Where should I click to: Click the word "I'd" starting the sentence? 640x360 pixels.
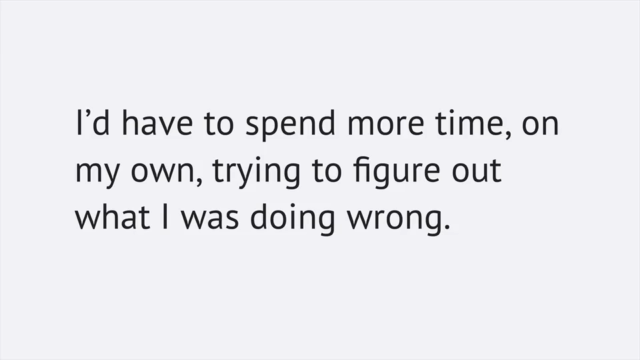[93, 122]
